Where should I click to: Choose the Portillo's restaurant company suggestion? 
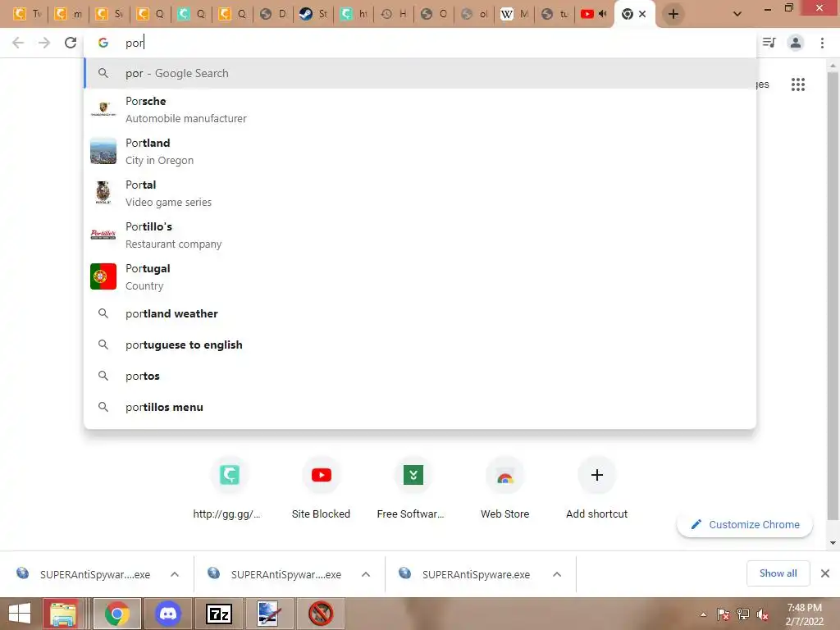pyautogui.click(x=421, y=235)
